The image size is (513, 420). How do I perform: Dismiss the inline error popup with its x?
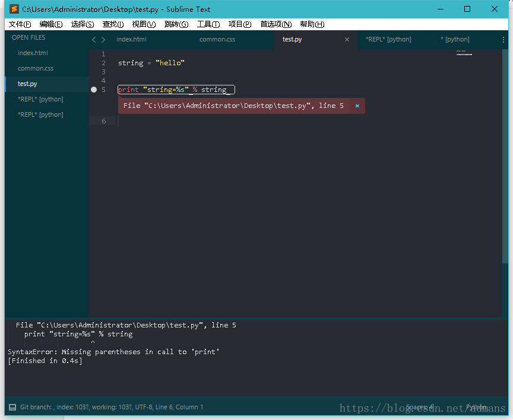357,106
